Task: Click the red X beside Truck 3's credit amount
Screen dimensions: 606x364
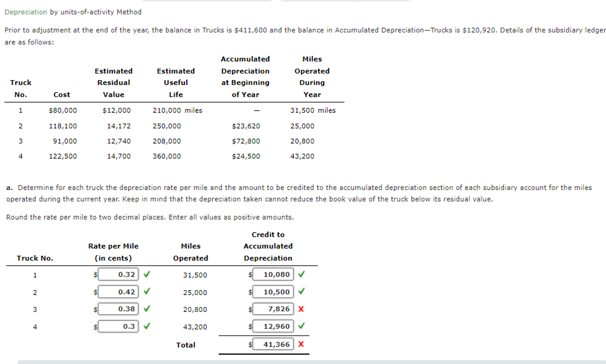Action: pos(302,308)
